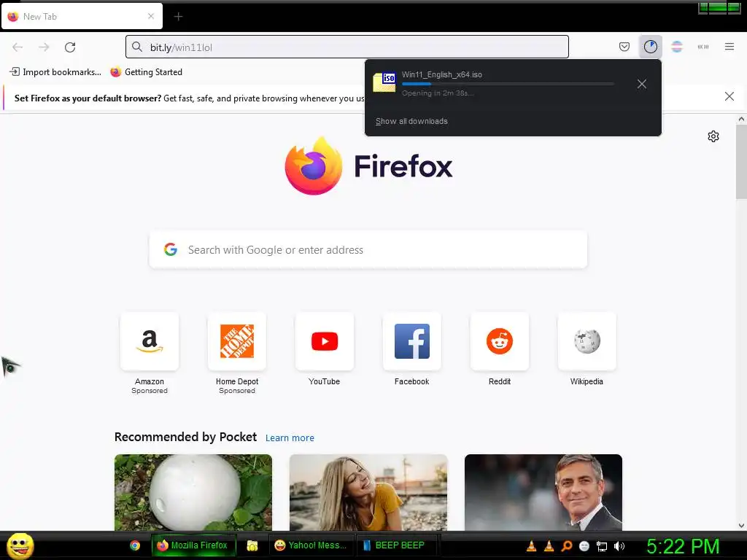747x560 pixels.
Task: Open a new tab with plus button
Action: click(178, 17)
